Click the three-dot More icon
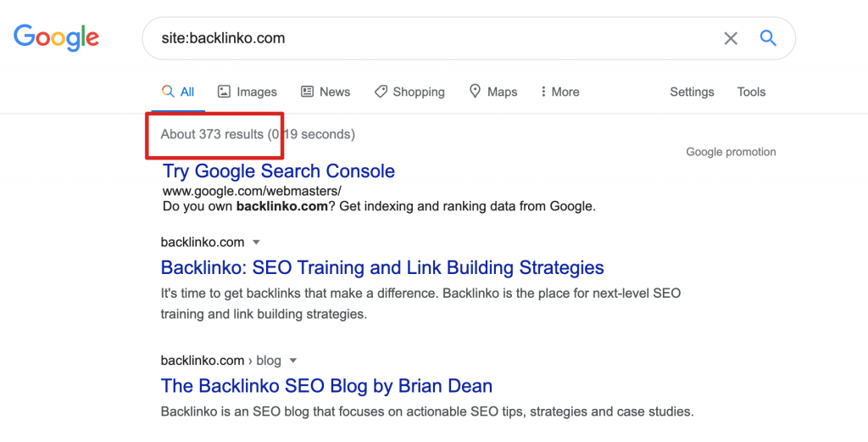Viewport: 868px width, 442px height. [x=542, y=92]
